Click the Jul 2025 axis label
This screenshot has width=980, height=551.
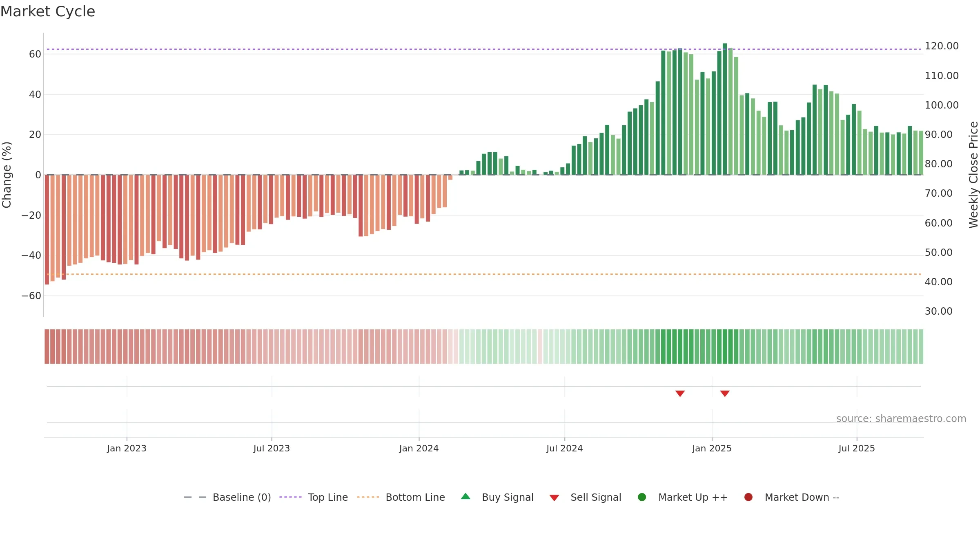[x=857, y=448]
